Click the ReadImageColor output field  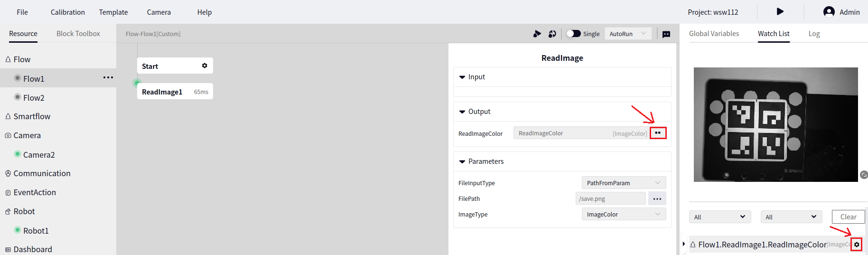click(x=581, y=133)
